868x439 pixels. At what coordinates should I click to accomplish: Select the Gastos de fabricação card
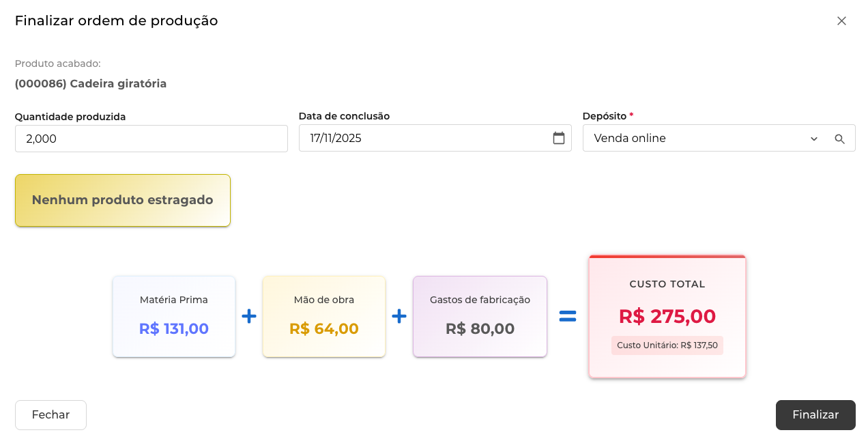pos(480,316)
